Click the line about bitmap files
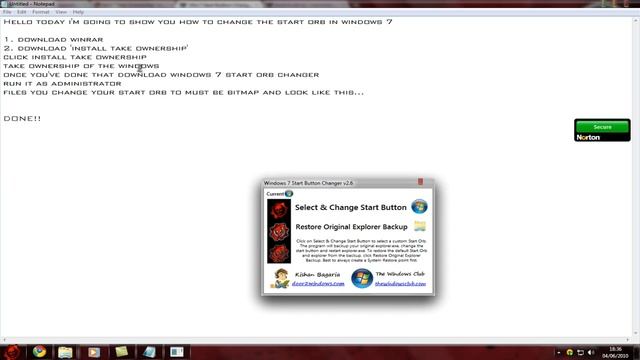This screenshot has width=640, height=360. pos(183,93)
